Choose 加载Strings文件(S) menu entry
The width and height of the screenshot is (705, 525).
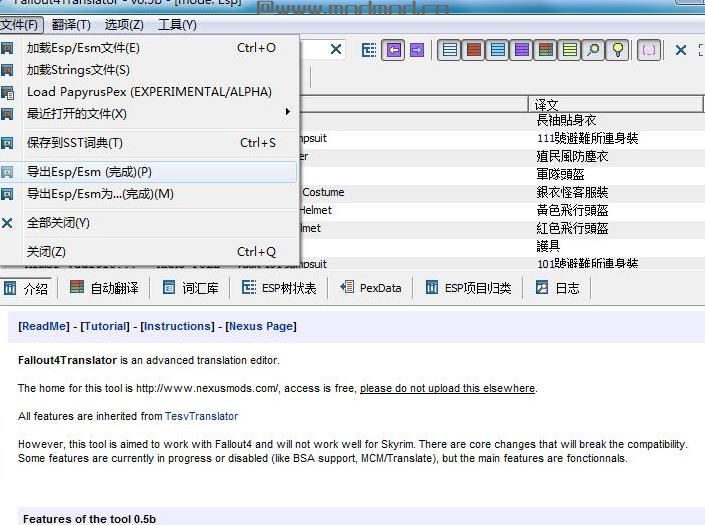tap(148, 70)
